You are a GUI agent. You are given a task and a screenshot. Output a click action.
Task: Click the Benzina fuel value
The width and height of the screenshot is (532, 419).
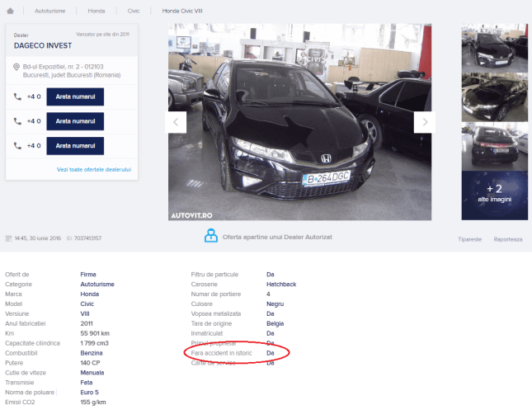[92, 353]
